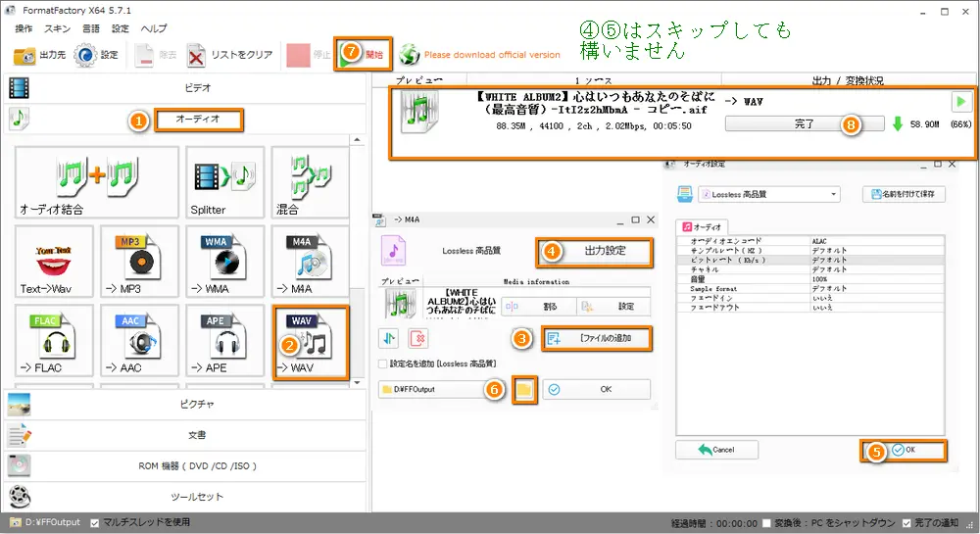Click Please download official version link
The image size is (980, 534).
492,55
